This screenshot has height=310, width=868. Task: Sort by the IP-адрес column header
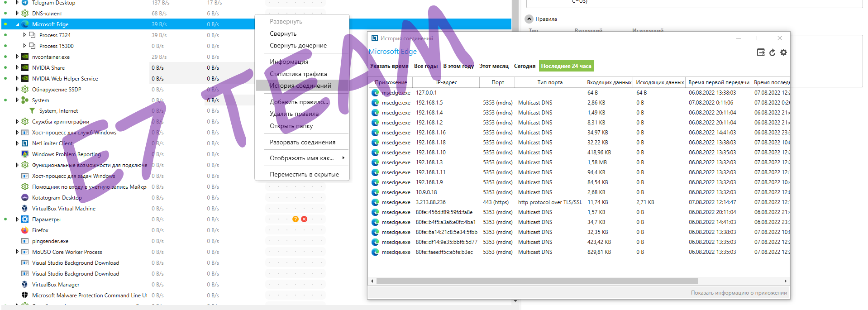(x=446, y=82)
